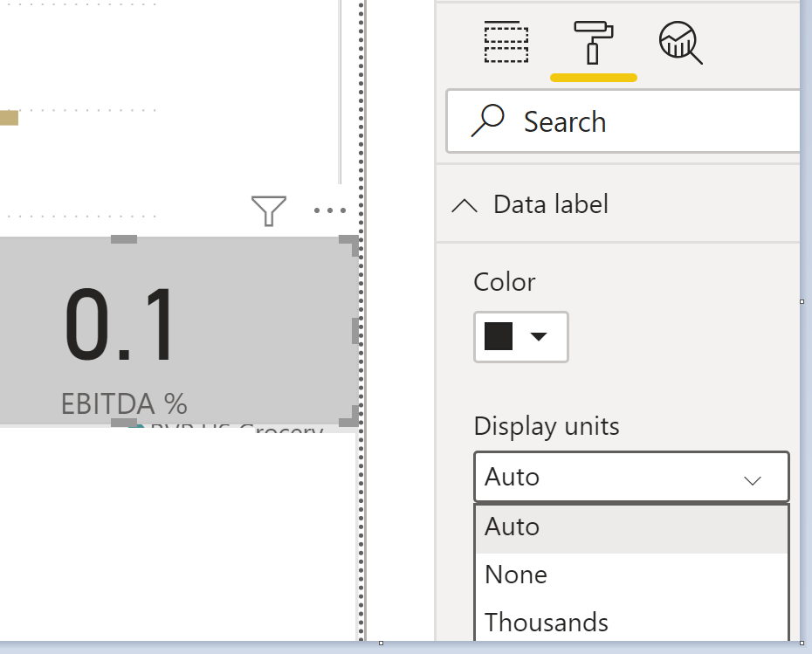Click the card's right-middle resize handle
Viewport: 812px width, 654px height.
(355, 331)
